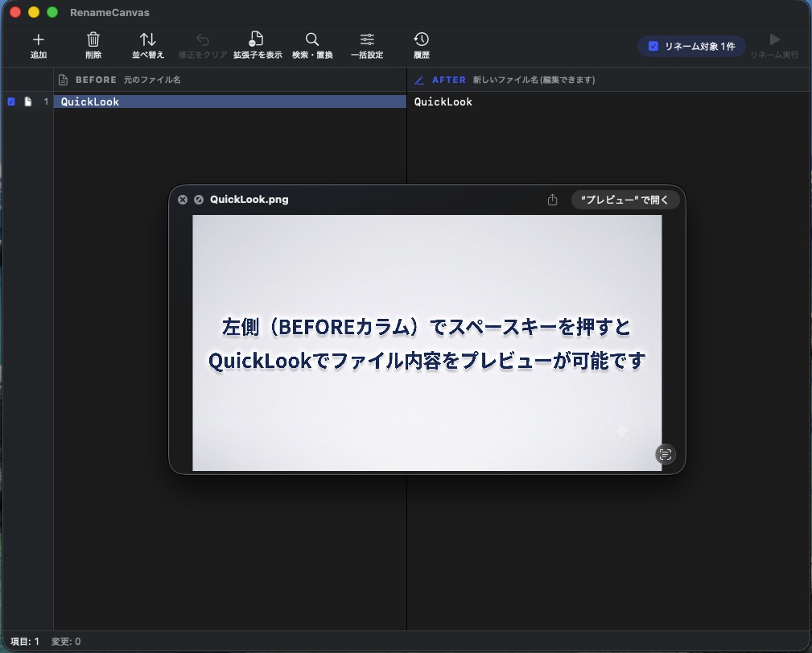Click the “プレビュー”で開く button

625,200
